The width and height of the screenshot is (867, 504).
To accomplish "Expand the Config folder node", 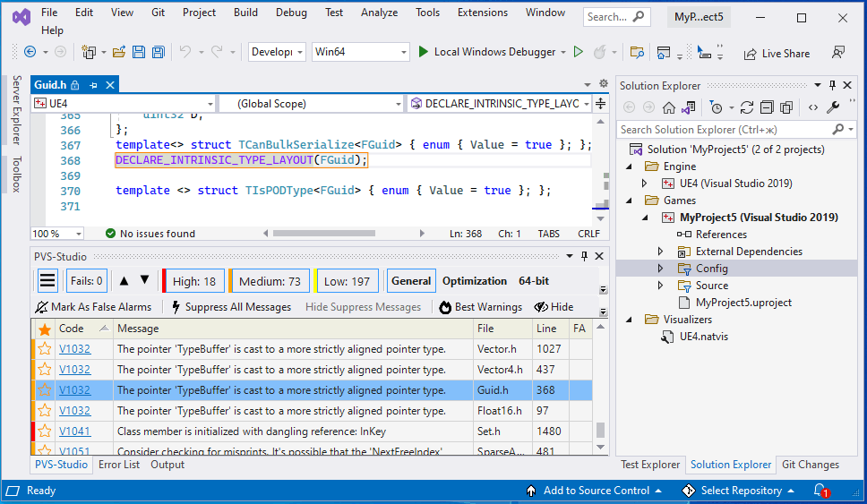I will (x=660, y=269).
